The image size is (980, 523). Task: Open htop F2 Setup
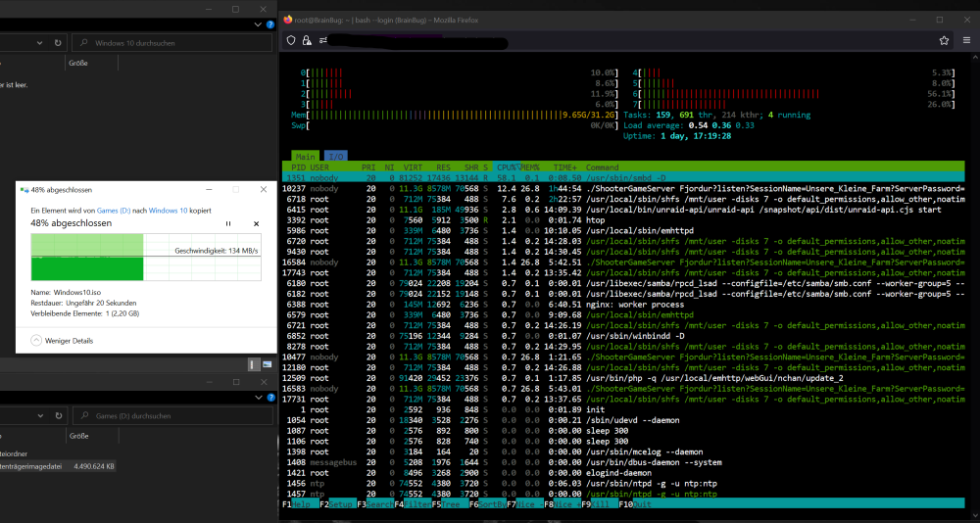pos(338,503)
